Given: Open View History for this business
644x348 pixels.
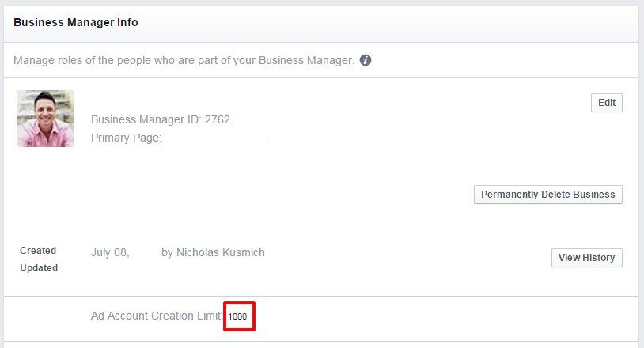Looking at the screenshot, I should 586,258.
